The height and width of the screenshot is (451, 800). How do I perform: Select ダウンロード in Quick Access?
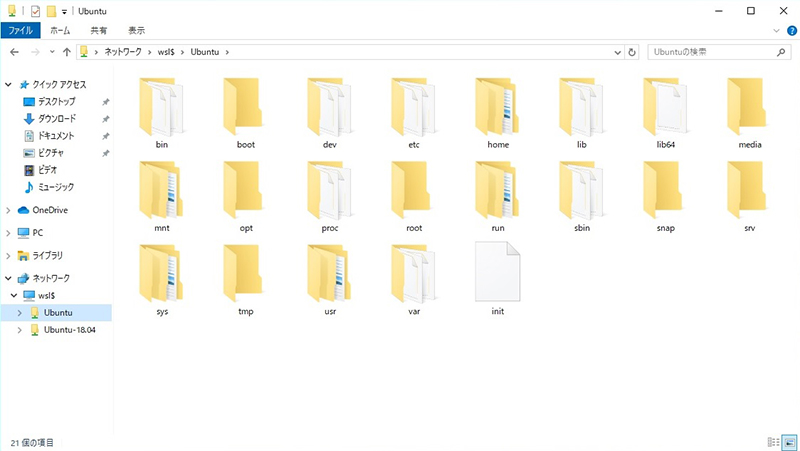coord(57,118)
